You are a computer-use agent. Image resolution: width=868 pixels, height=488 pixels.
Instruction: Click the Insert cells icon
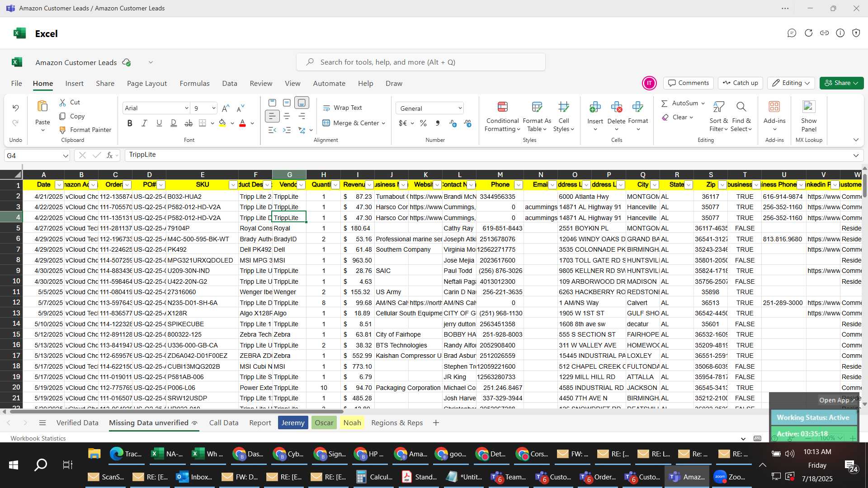coord(595,107)
